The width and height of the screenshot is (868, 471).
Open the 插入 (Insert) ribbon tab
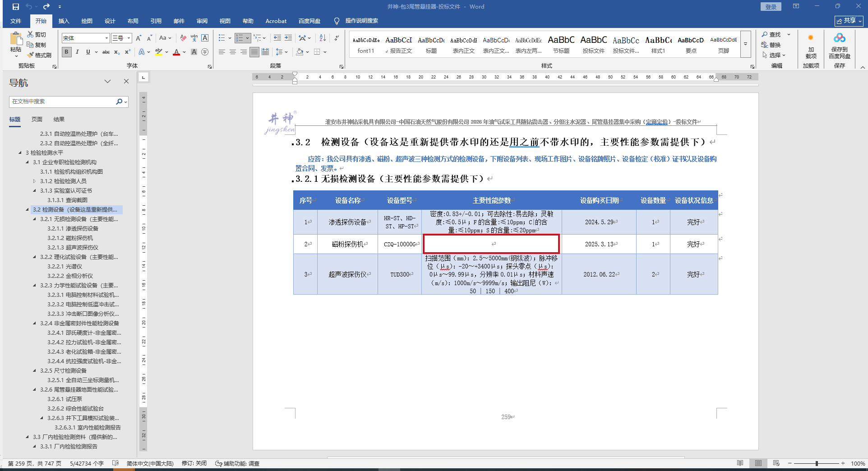pos(64,21)
